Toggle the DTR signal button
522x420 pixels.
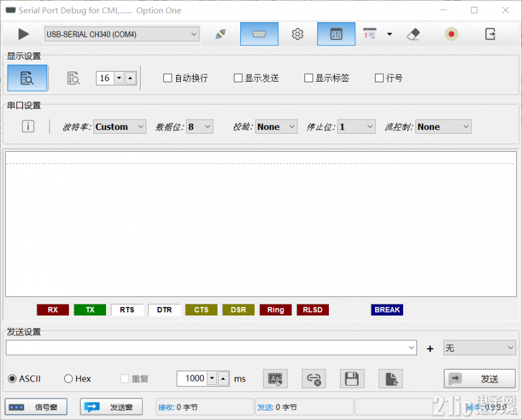(x=164, y=310)
